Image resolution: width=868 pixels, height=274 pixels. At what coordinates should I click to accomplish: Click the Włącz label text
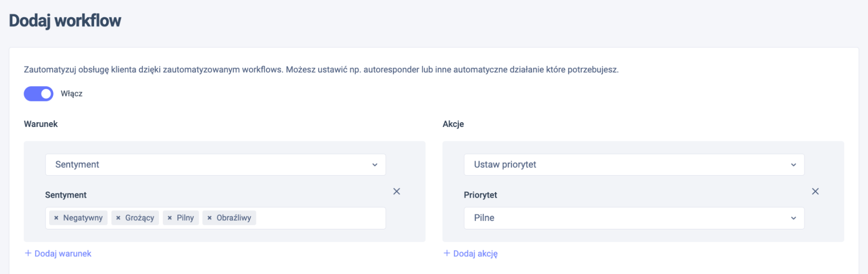coord(72,94)
